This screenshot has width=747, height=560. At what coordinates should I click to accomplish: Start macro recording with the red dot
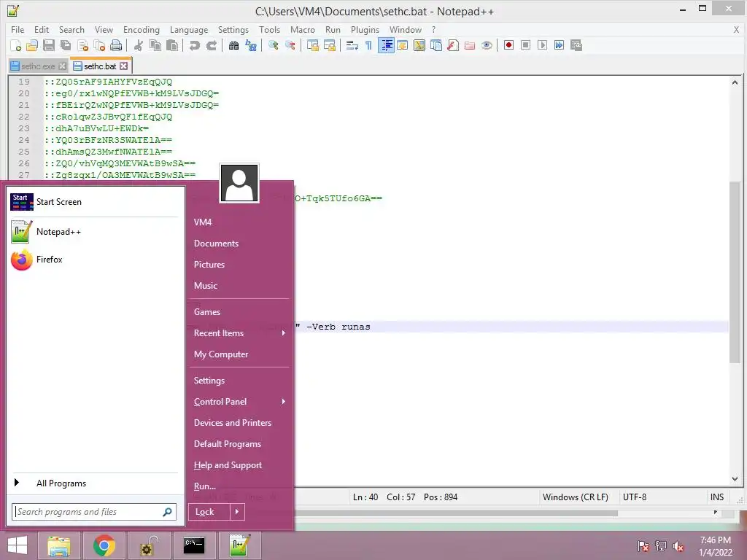click(508, 45)
